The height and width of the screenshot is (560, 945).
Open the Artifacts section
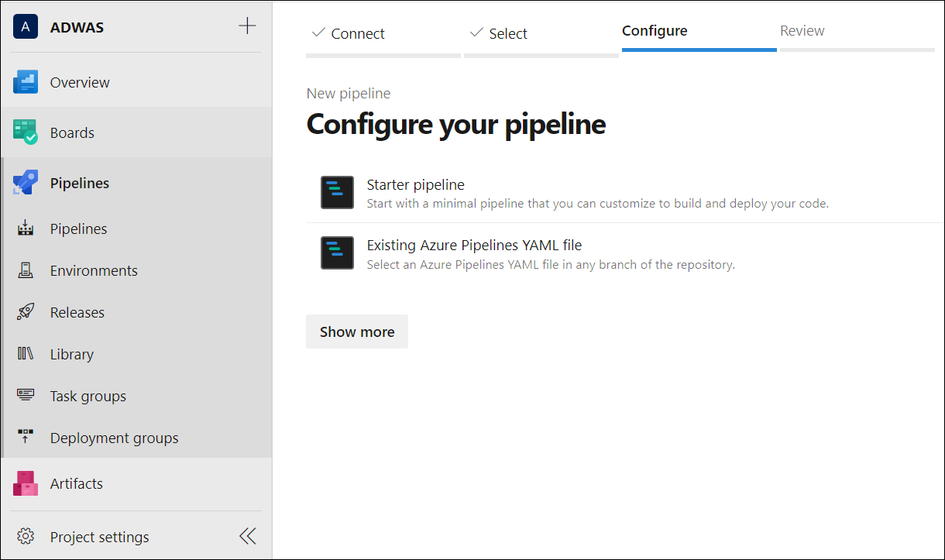coord(76,483)
